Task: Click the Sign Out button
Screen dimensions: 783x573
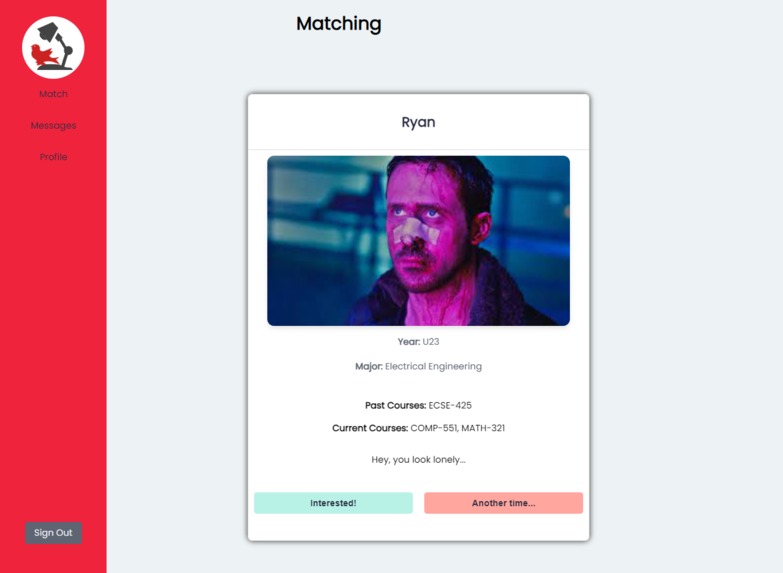Action: coord(53,533)
